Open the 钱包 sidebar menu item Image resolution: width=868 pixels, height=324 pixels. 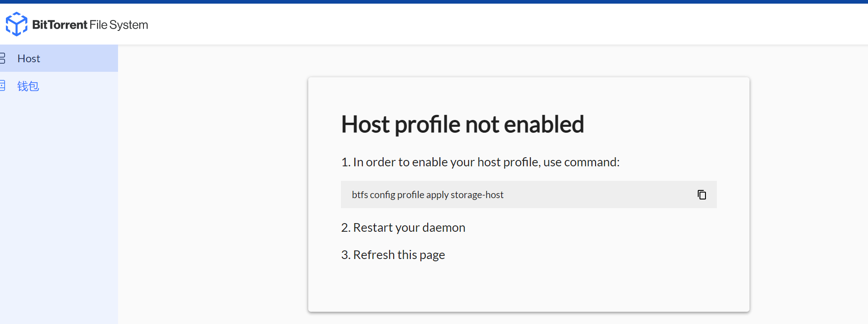click(28, 86)
